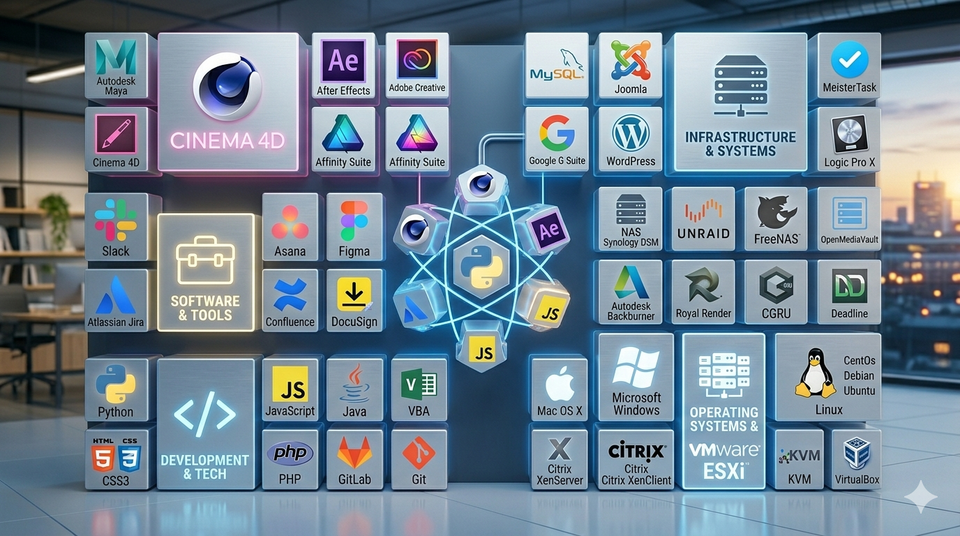Select the Figma tile
This screenshot has width=960, height=536.
(x=354, y=227)
